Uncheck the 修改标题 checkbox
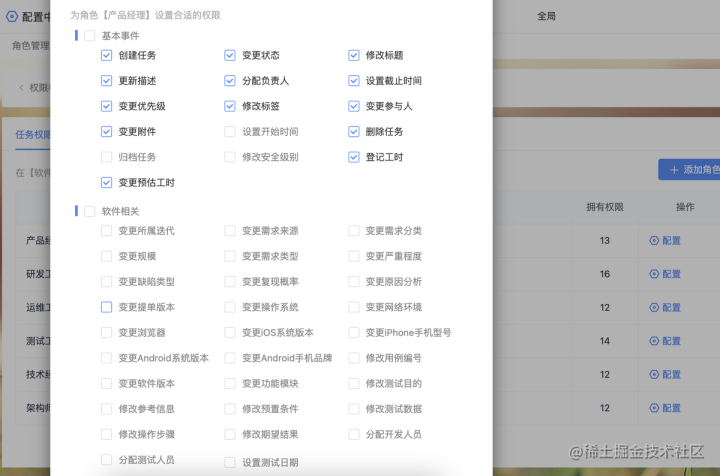 354,56
